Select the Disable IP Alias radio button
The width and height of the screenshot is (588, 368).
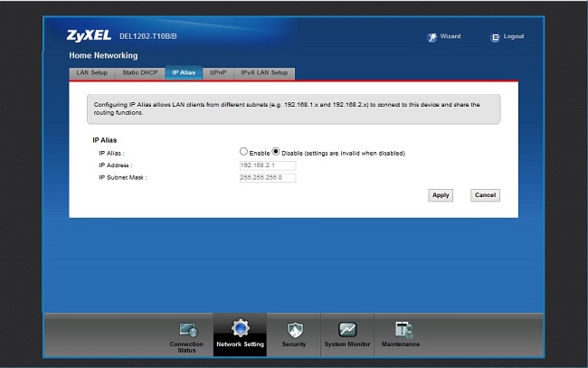tap(276, 153)
